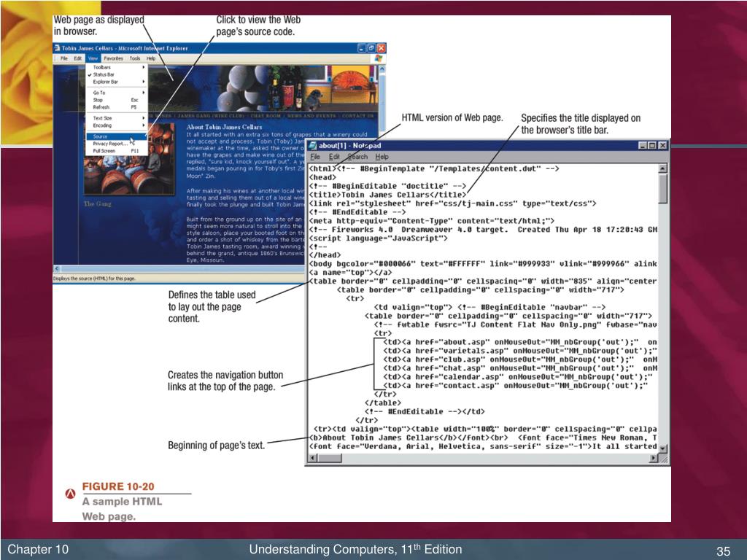This screenshot has width=747, height=560.
Task: Open the File menu in Internet Explorer
Action: pos(64,58)
